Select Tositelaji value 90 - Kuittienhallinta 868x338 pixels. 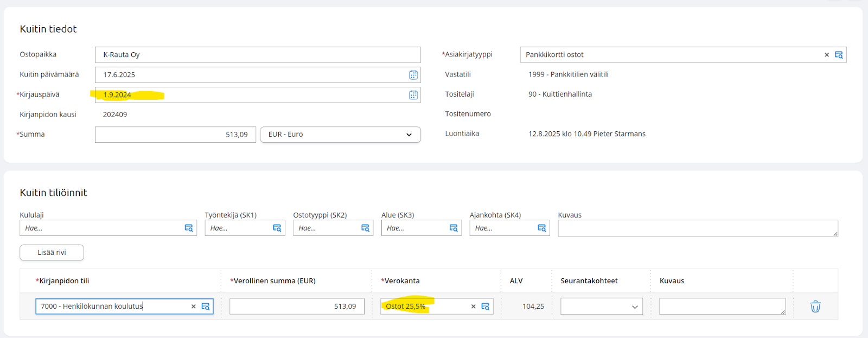(560, 94)
